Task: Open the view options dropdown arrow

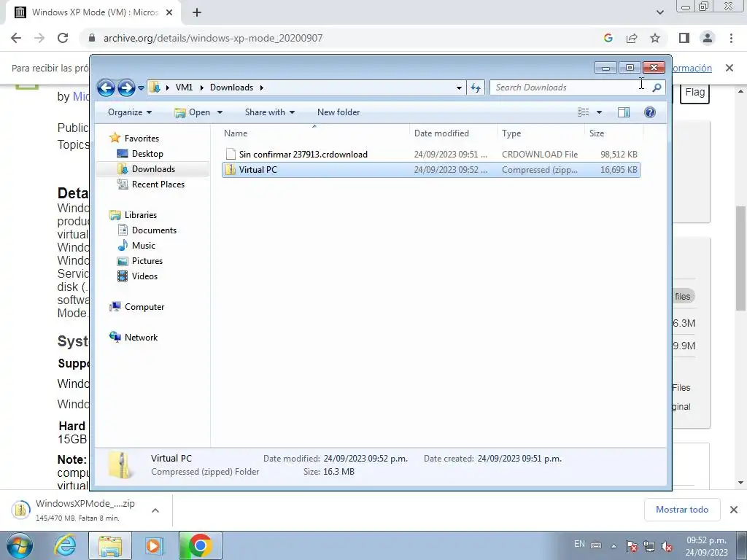Action: tap(600, 112)
